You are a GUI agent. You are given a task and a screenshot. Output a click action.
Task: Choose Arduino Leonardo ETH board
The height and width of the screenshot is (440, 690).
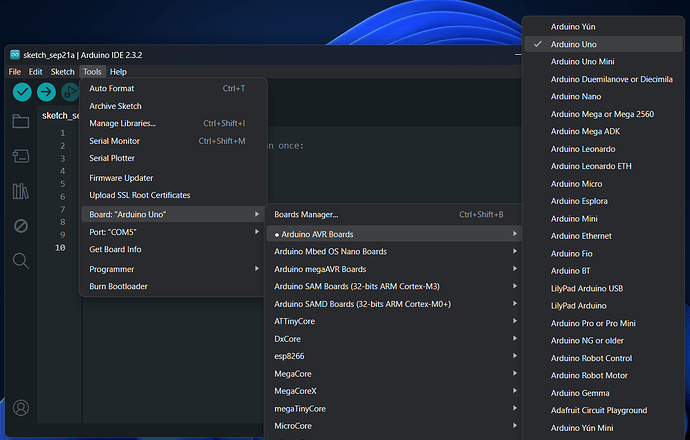(x=603, y=166)
